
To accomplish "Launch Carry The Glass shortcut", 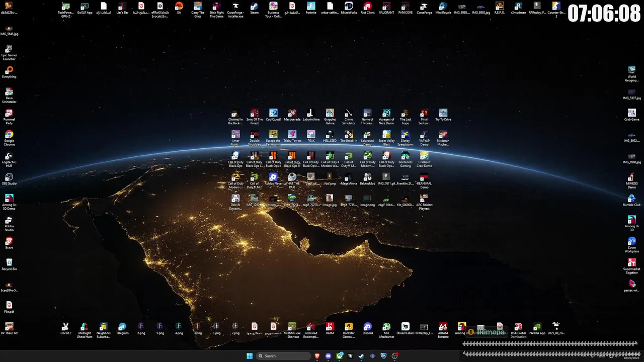I will point(198,10).
